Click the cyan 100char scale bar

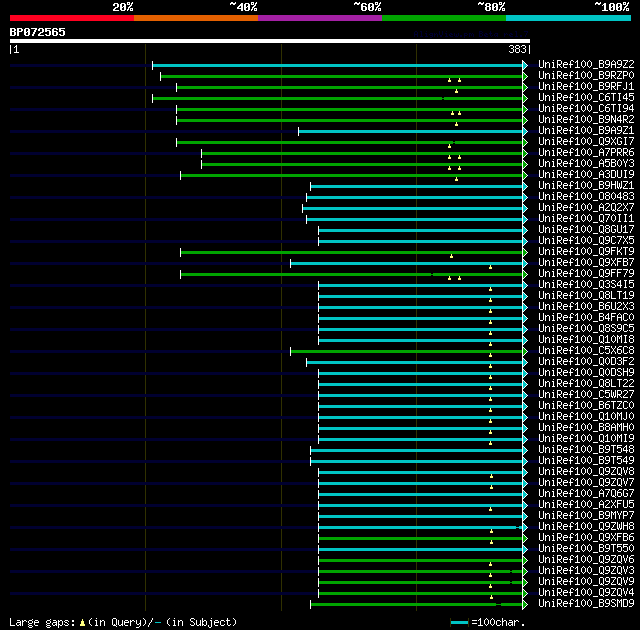[459, 623]
